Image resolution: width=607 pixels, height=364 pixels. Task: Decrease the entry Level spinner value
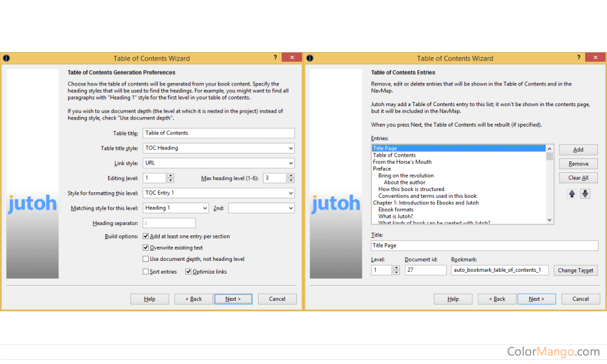coord(396,272)
